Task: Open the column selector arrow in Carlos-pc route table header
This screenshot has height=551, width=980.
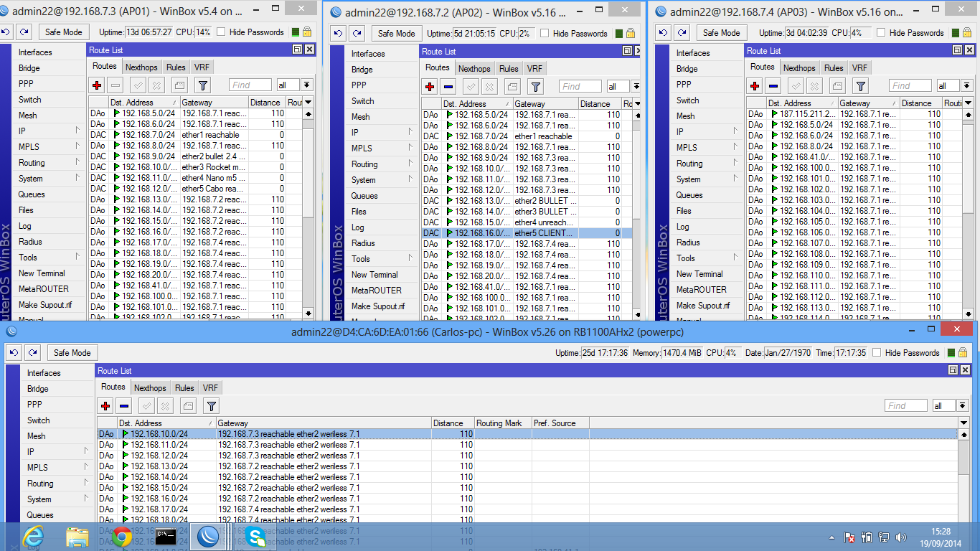Action: [x=963, y=423]
